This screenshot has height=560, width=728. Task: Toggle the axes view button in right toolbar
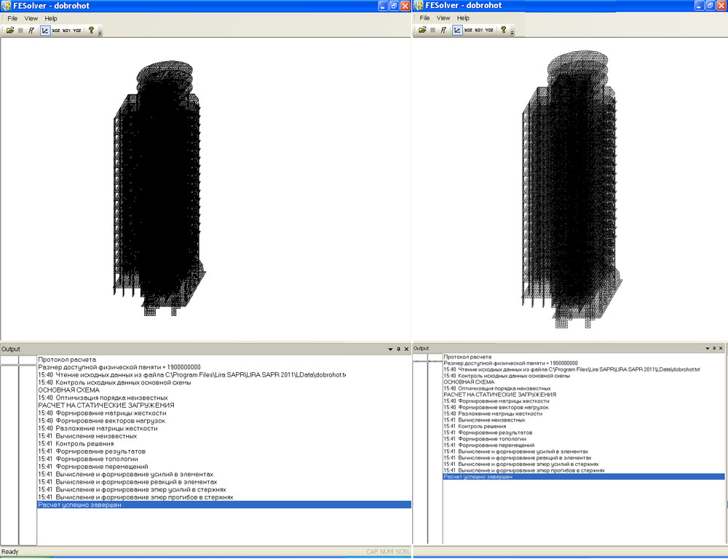pos(457,30)
